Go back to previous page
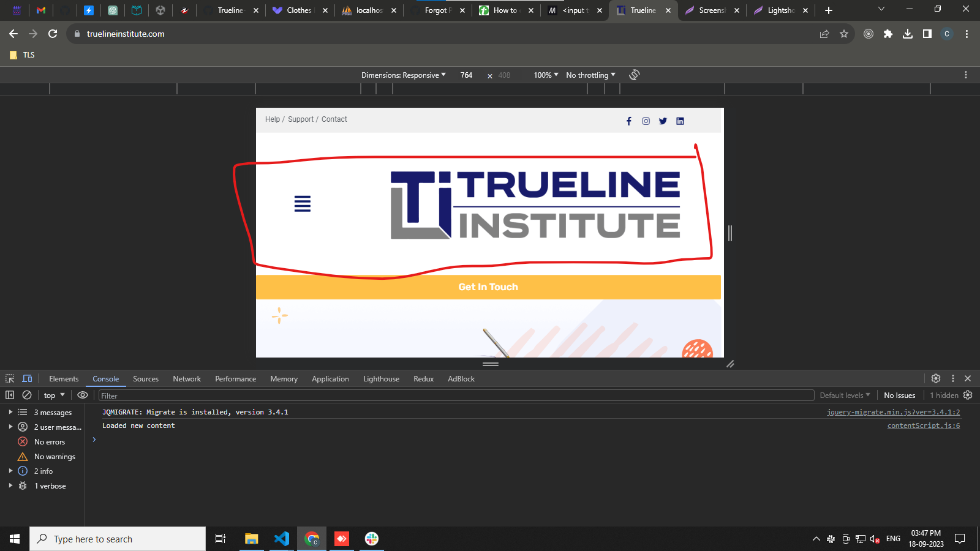 click(13, 34)
